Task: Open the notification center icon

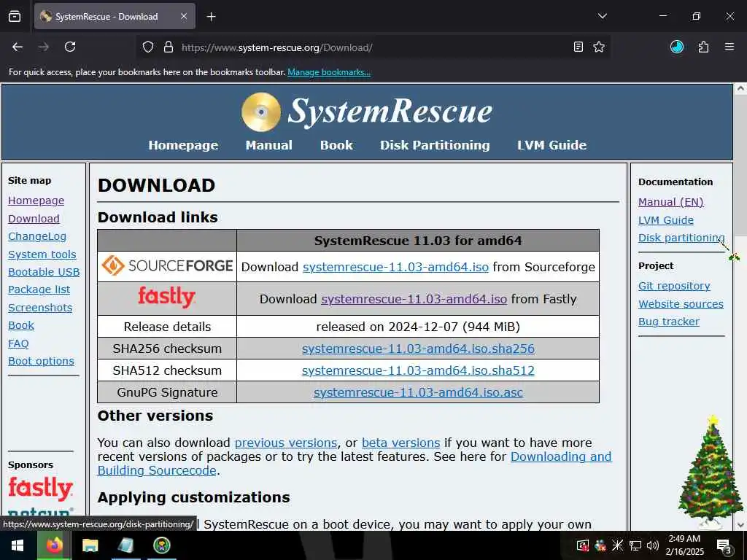Action: (724, 545)
